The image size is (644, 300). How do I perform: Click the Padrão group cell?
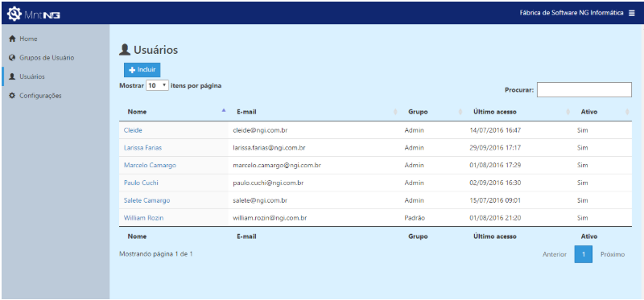[x=415, y=218]
